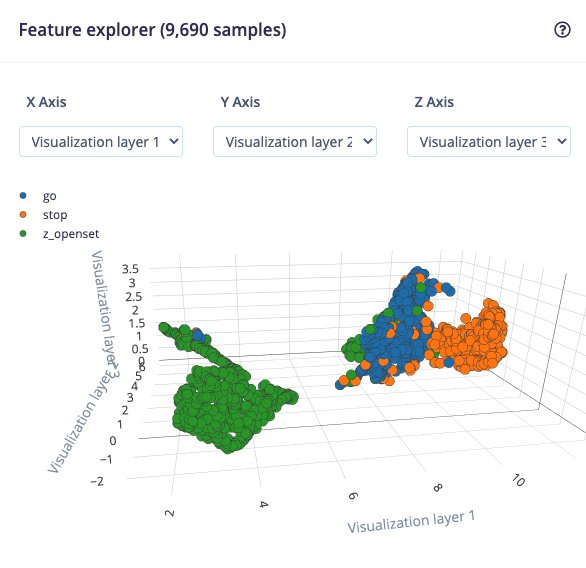This screenshot has height=568, width=586.
Task: Open the Z Axis layer dropdown
Action: (489, 142)
